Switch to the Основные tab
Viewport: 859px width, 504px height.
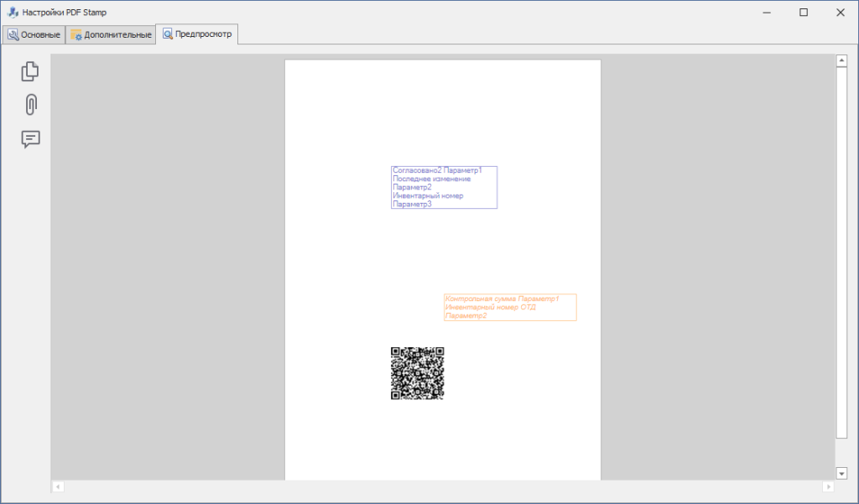coord(34,34)
